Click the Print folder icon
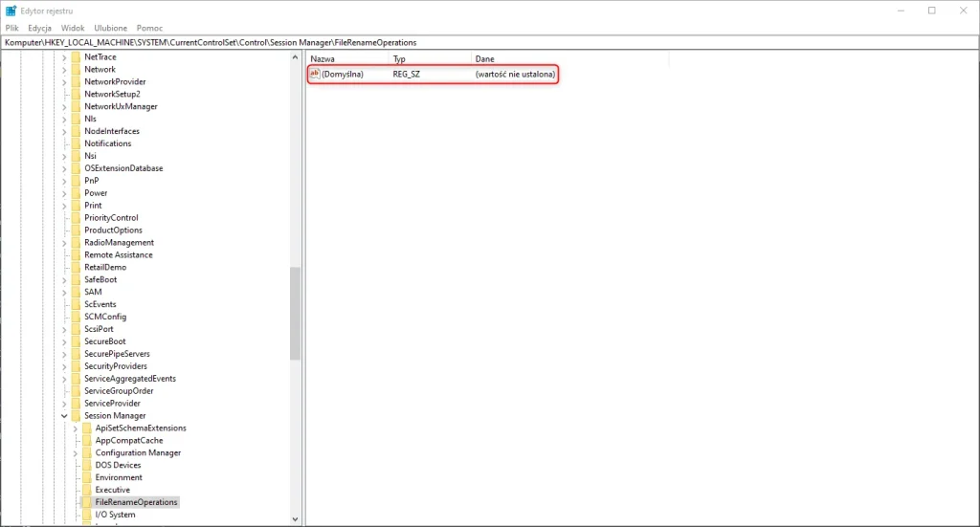 [x=76, y=205]
